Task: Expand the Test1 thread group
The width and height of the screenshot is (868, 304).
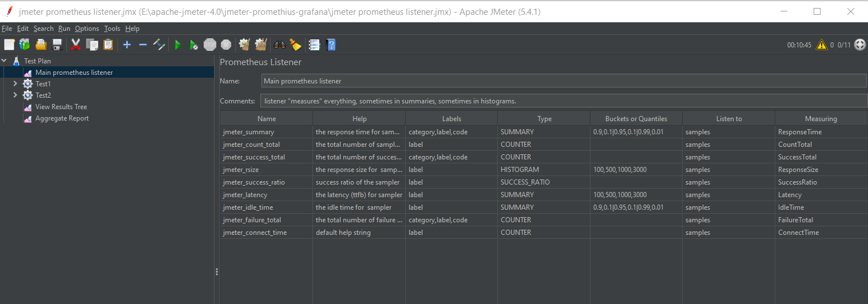Action: coord(15,84)
